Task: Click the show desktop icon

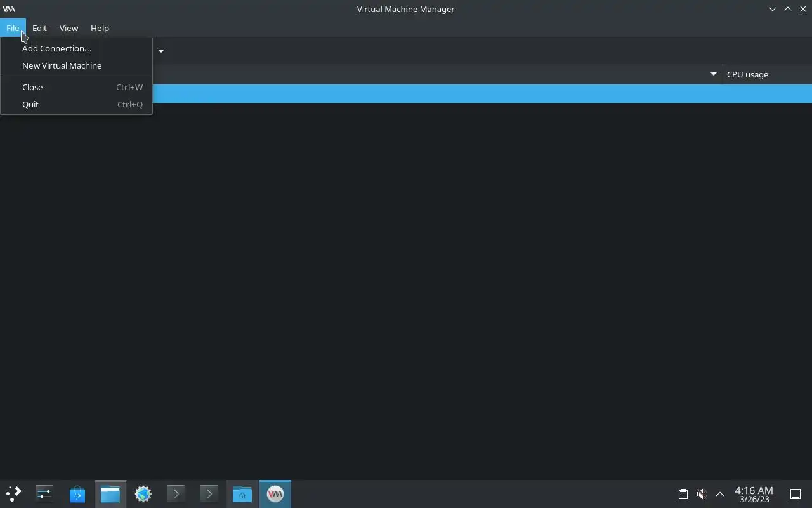Action: (796, 494)
